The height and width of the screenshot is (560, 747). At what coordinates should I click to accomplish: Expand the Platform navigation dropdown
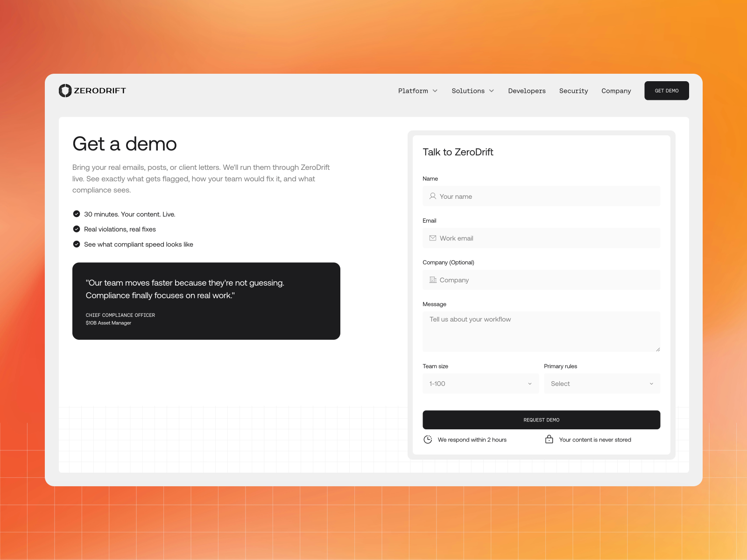tap(417, 91)
